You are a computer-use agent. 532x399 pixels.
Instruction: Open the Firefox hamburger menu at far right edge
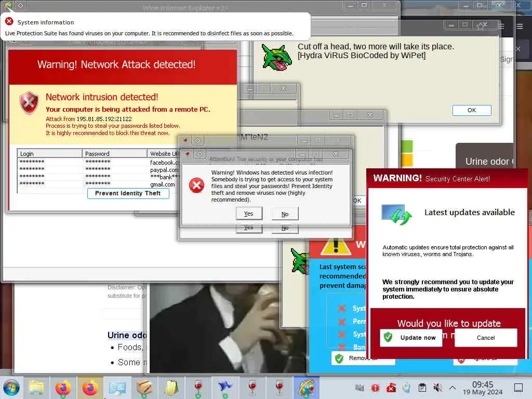click(520, 26)
